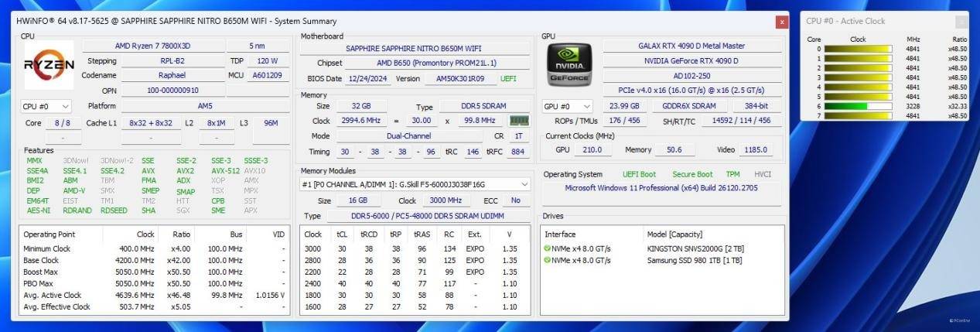Select the Boost Max operating point row
Screen dimensions: 980x332
[155, 272]
